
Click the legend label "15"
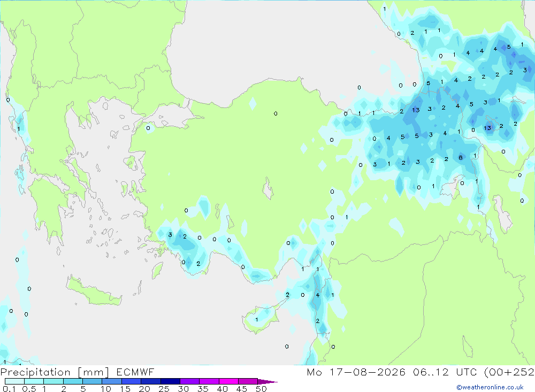click(125, 389)
